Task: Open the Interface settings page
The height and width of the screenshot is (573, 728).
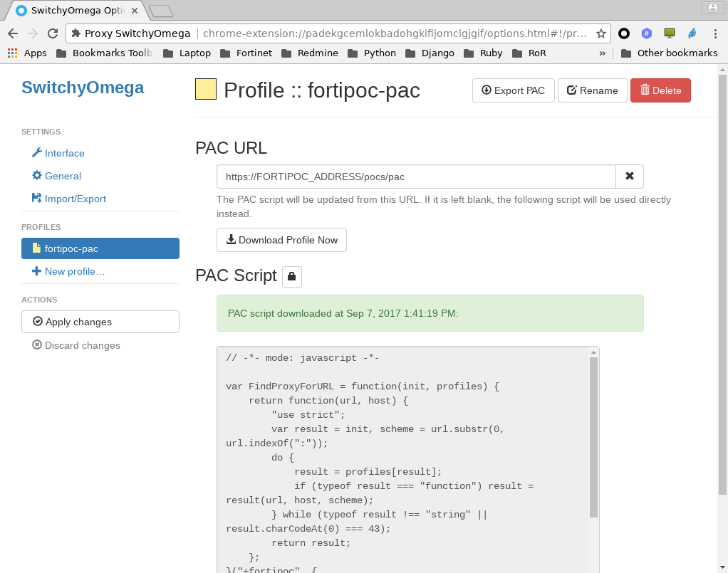Action: tap(58, 153)
